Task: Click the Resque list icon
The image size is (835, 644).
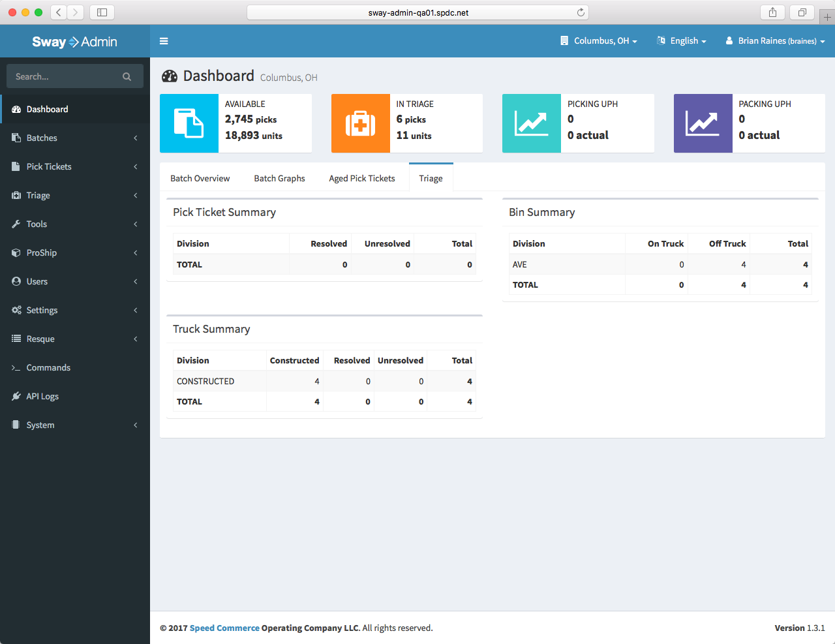Action: [x=16, y=339]
